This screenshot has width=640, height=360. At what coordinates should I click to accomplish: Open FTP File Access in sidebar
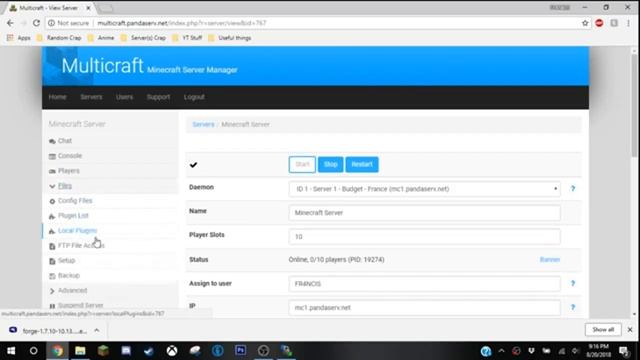pyautogui.click(x=81, y=245)
